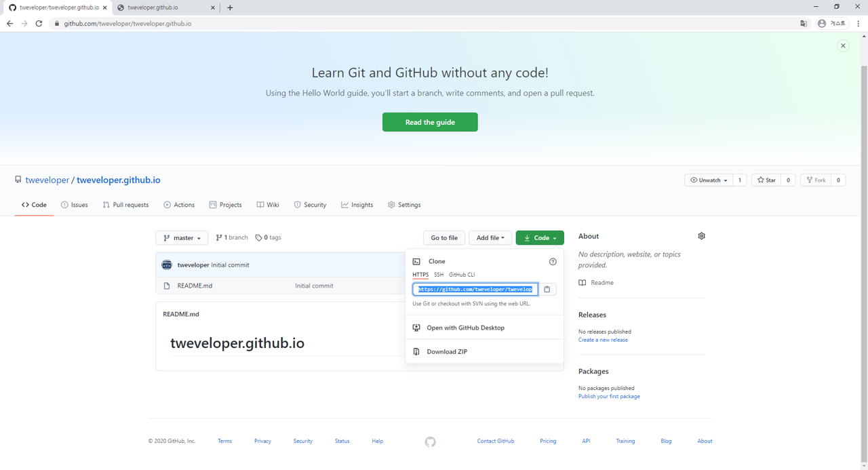
Task: Reload the page in browser
Action: tap(39, 24)
